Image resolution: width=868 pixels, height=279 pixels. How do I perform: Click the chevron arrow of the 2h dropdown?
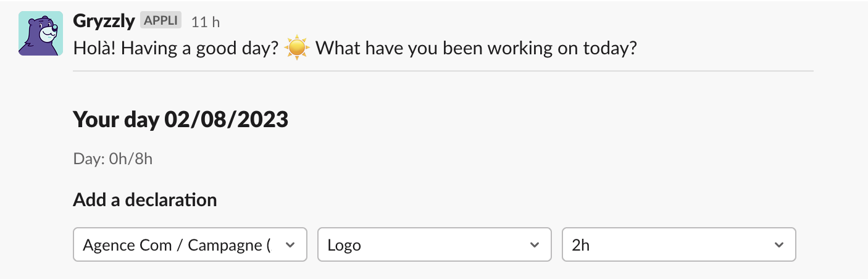[779, 245]
